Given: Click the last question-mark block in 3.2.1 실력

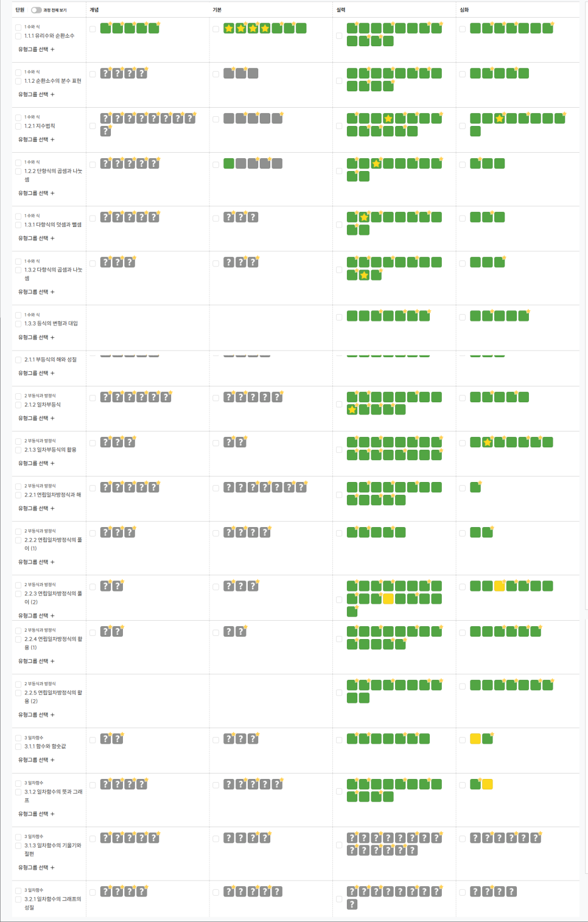Looking at the screenshot, I should pos(352,905).
